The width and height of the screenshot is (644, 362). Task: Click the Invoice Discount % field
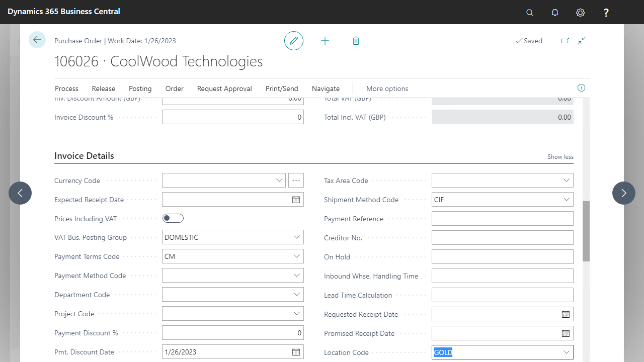coord(233,117)
